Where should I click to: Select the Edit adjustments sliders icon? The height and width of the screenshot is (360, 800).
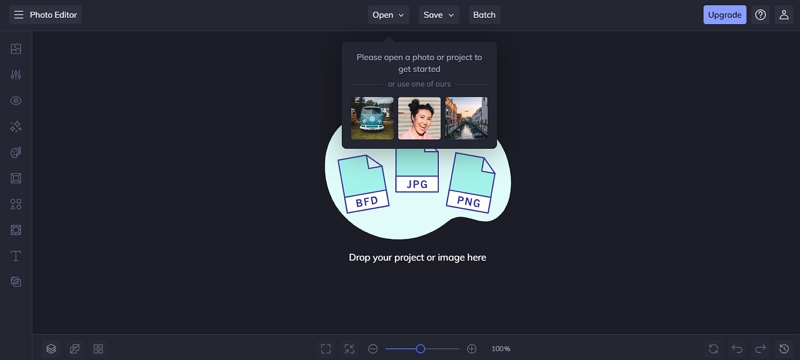point(16,75)
